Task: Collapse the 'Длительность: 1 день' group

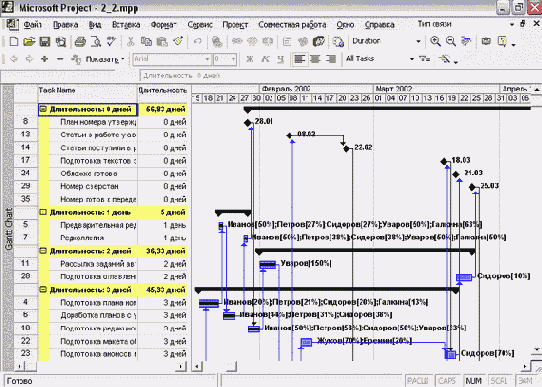Action: coord(43,212)
